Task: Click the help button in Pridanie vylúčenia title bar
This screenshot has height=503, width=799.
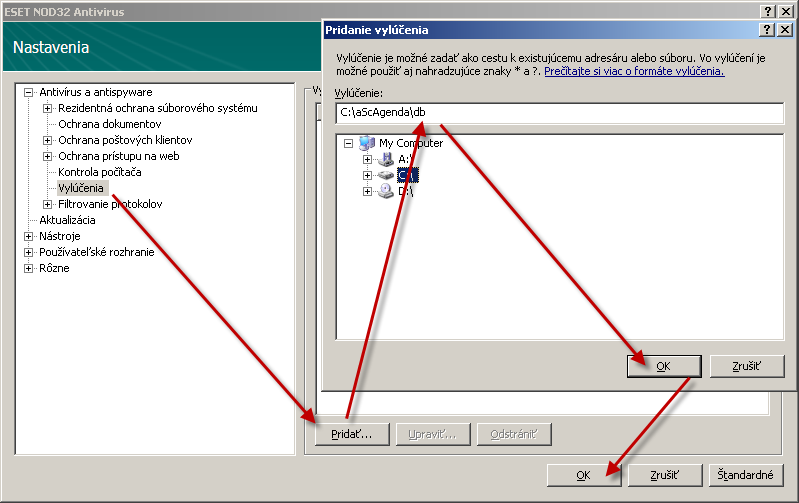Action: (766, 30)
